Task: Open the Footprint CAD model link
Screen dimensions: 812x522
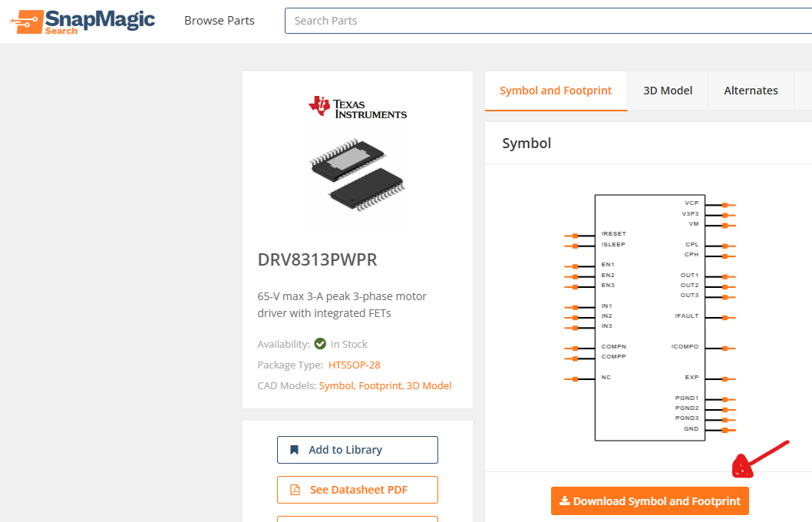Action: point(381,386)
